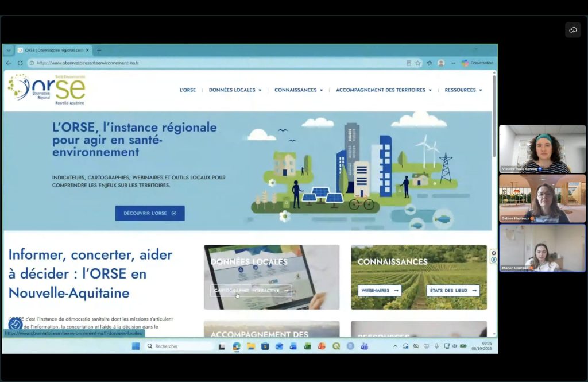Screen dimensions: 588x382
Task: Expand the Ressources menu
Action: (x=463, y=90)
